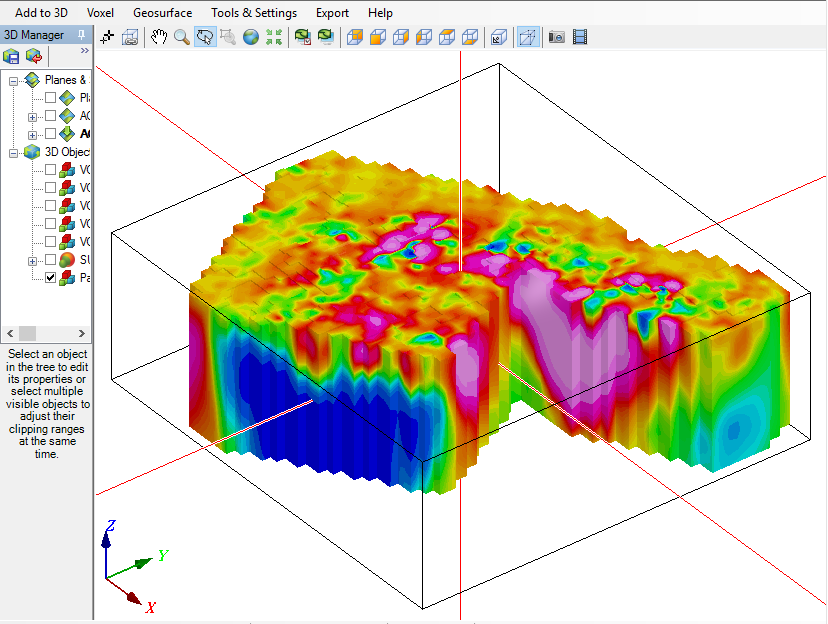Open the Tools & Settings menu
The height and width of the screenshot is (624, 828).
(x=253, y=13)
